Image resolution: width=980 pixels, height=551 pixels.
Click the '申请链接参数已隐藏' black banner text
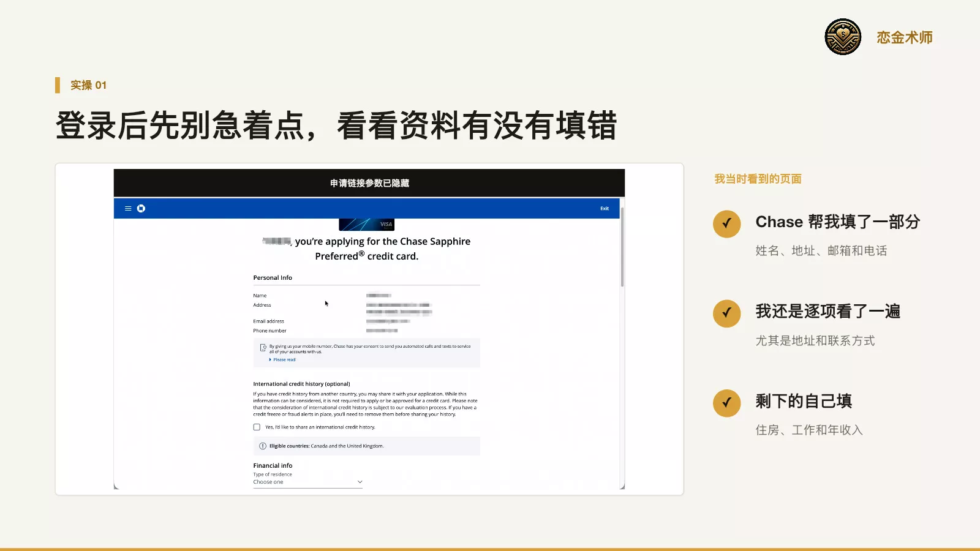[369, 183]
